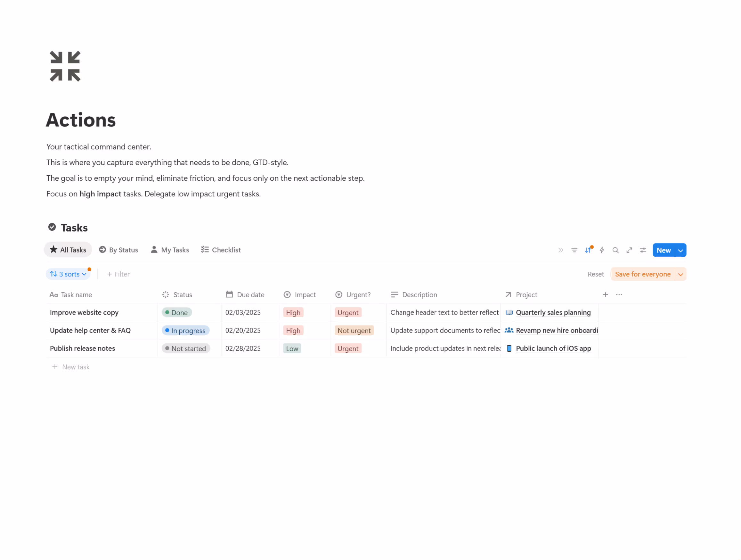Click the calendar icon in the Due date header
Viewport: 741px width, 560px height.
click(229, 294)
